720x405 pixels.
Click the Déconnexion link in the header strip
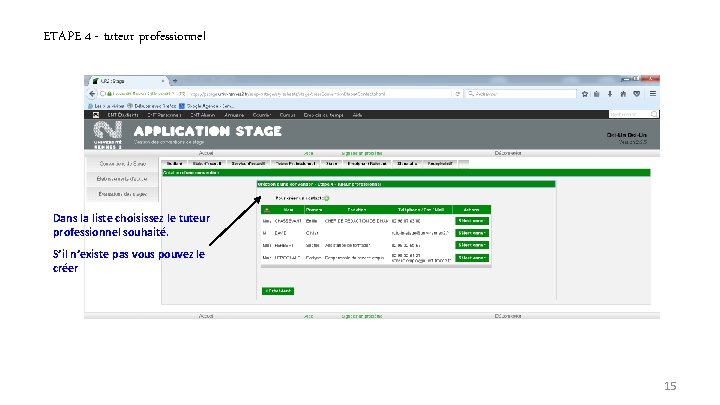(508, 153)
